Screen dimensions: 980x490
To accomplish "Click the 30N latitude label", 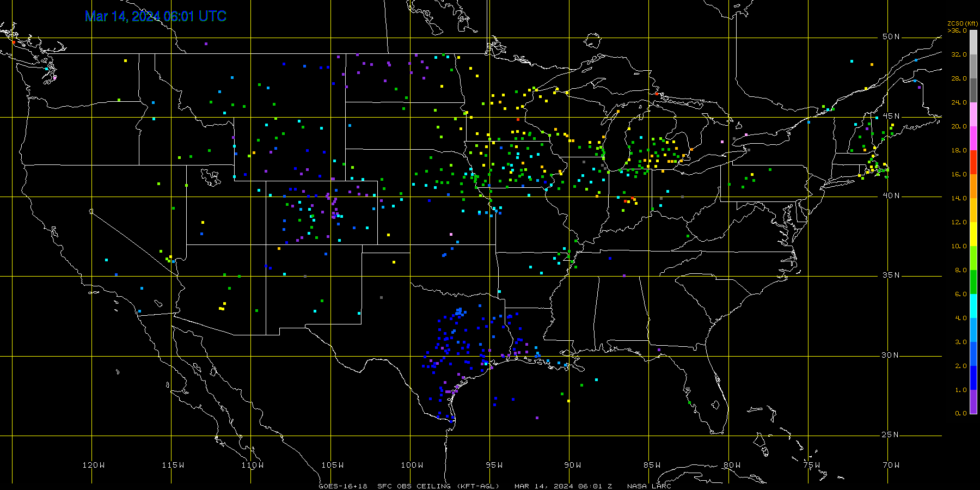I will pyautogui.click(x=891, y=355).
